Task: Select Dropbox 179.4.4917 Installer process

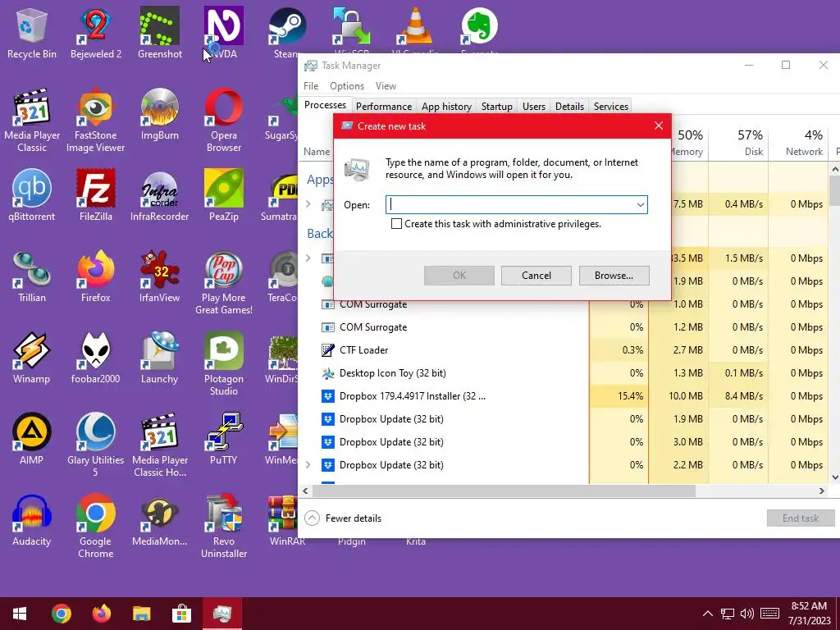Action: pos(565,396)
